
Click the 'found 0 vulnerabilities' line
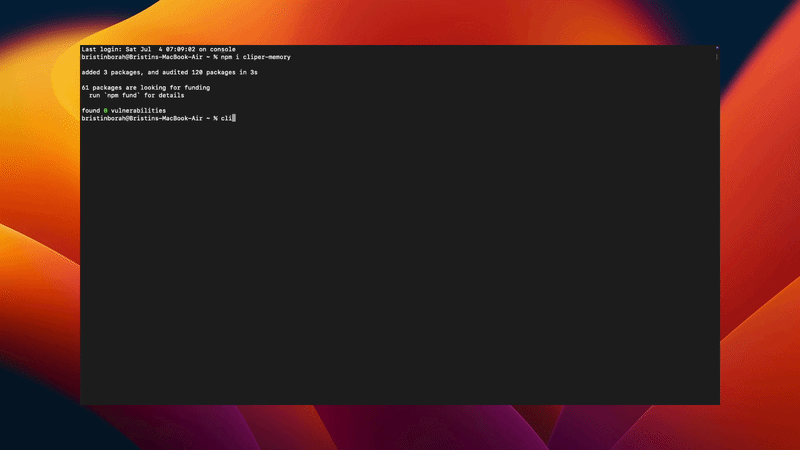pyautogui.click(x=123, y=111)
